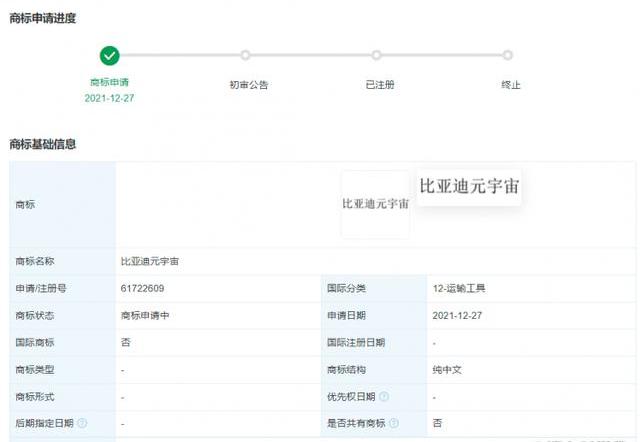Image resolution: width=640 pixels, height=442 pixels.
Task: Click the 商标状态 field label
Action: coord(35,315)
